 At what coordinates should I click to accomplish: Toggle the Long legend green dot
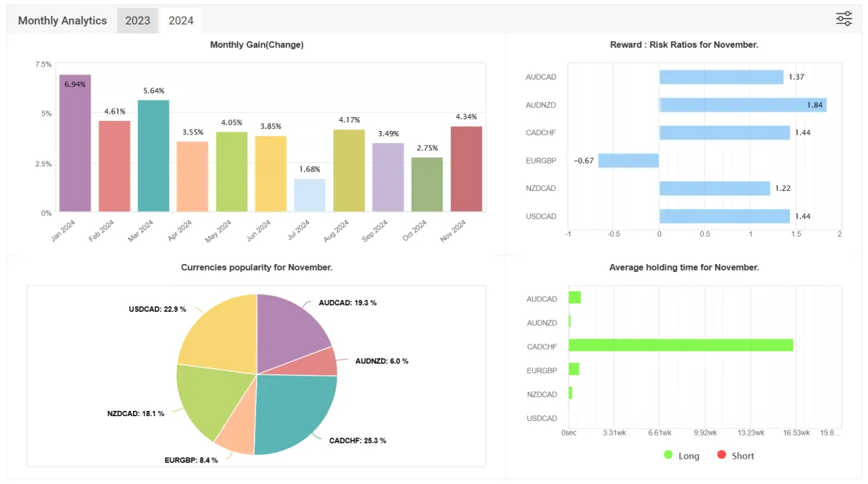[x=668, y=455]
